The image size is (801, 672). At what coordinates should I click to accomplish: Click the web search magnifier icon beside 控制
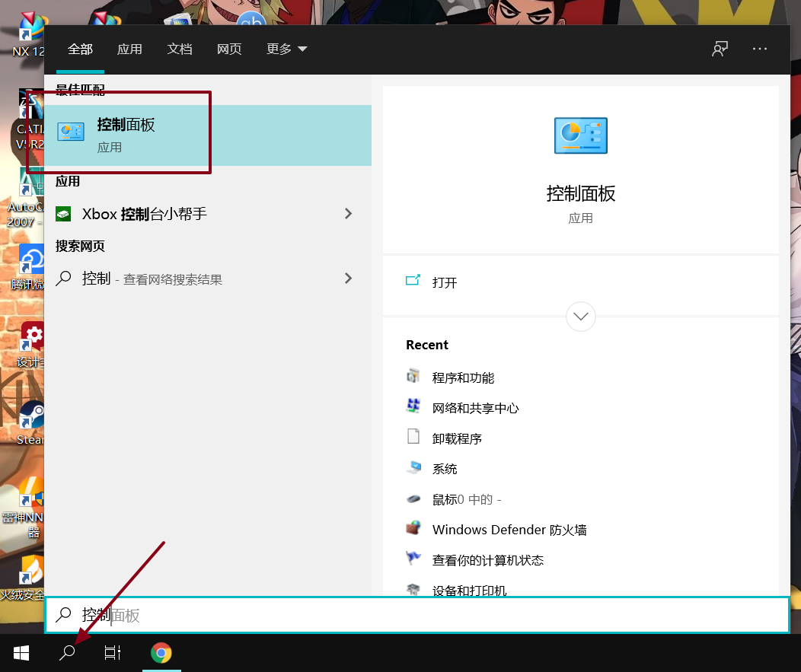tap(63, 279)
